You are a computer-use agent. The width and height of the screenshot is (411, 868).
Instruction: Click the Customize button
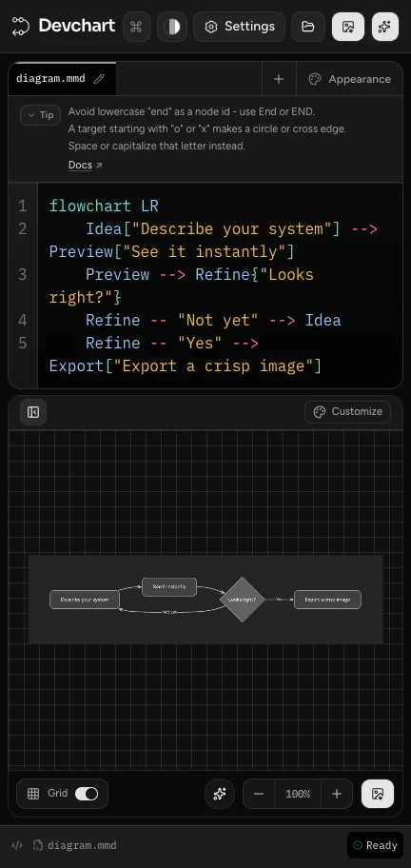point(347,411)
